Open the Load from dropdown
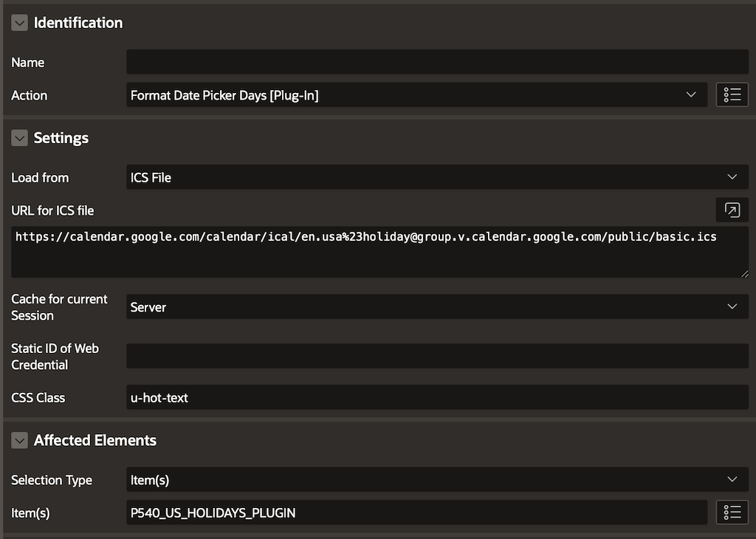This screenshot has width=756, height=539. point(437,177)
